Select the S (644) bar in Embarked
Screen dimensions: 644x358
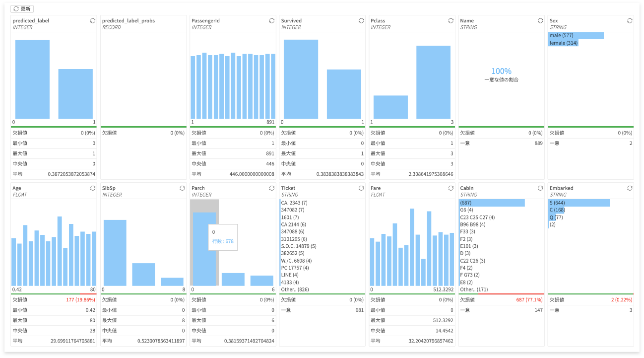pyautogui.click(x=579, y=203)
